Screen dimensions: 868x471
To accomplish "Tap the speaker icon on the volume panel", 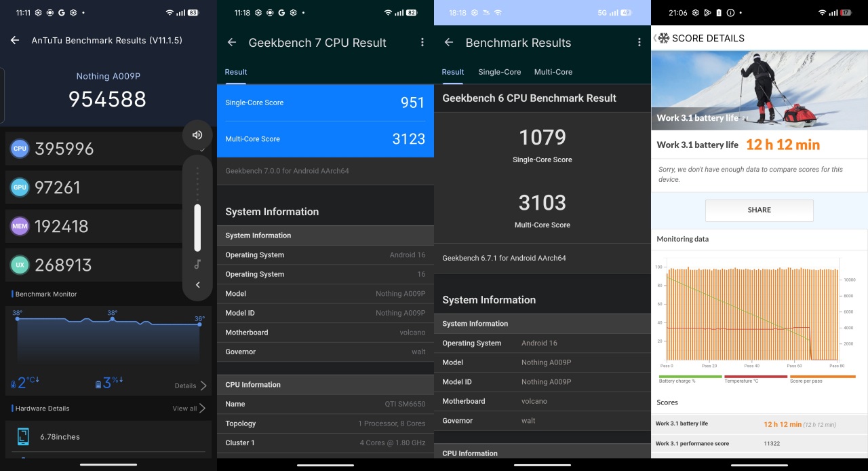I will coord(197,135).
